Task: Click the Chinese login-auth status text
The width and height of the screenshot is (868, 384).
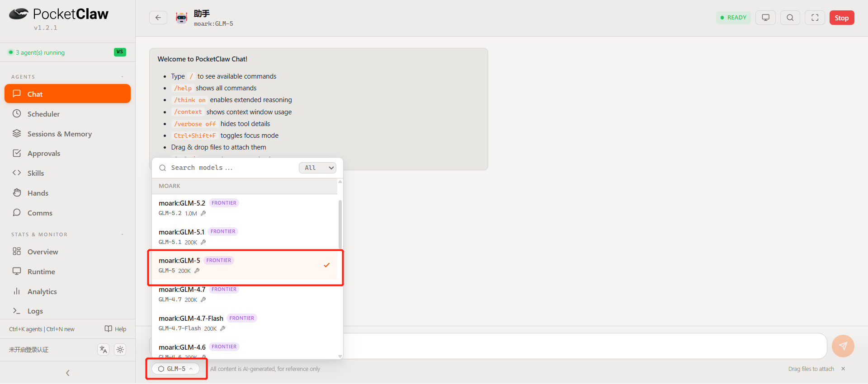Action: 28,350
